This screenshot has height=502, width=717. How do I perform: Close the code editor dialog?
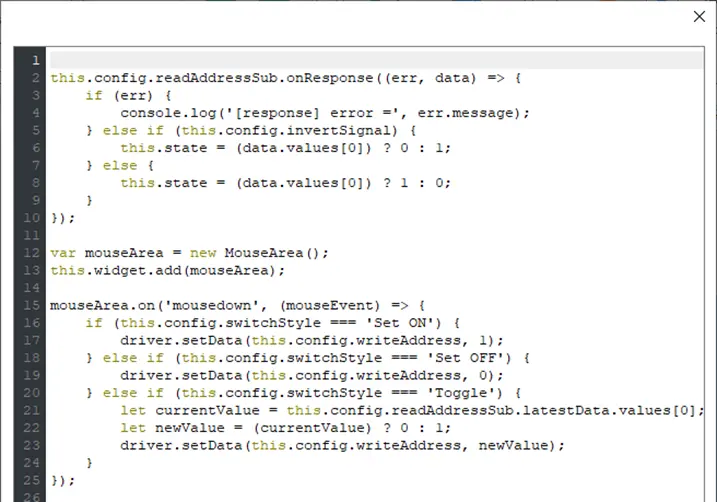(x=699, y=17)
